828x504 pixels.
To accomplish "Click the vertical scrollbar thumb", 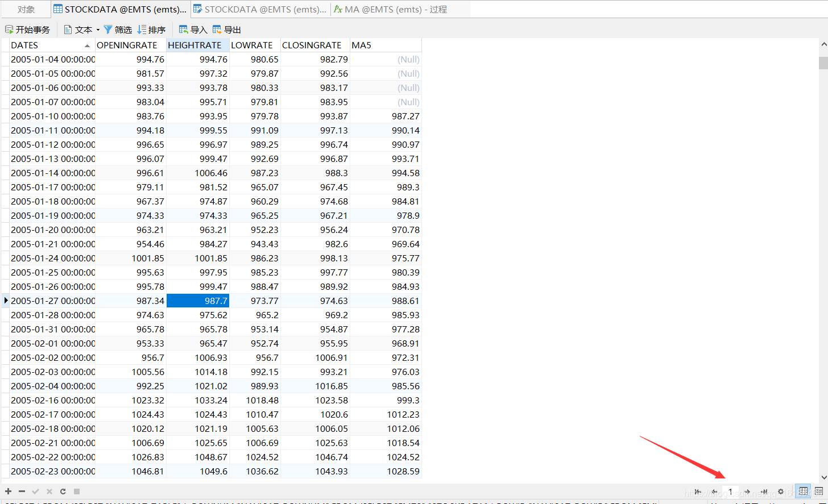I will pyautogui.click(x=823, y=63).
